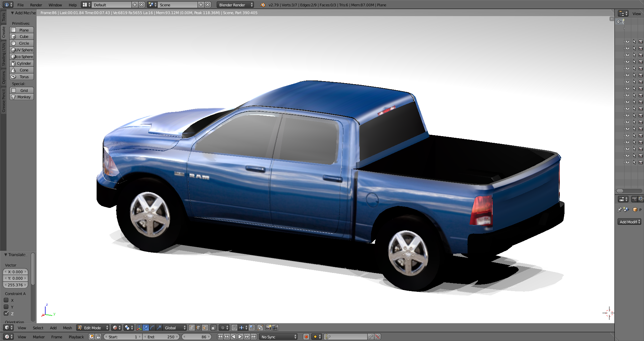
Task: Click the preview range clock icon
Action: click(x=92, y=337)
